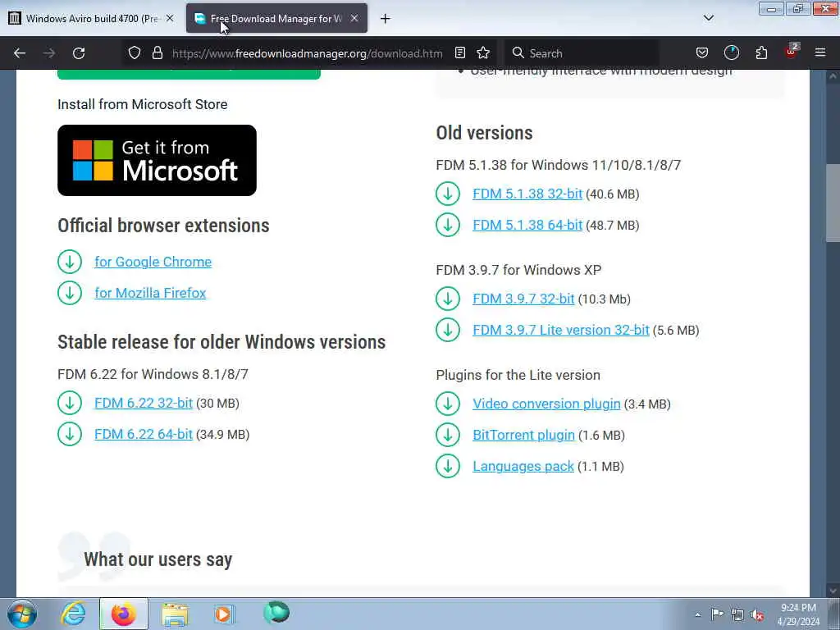Click the Get it from Microsoft badge

click(157, 160)
